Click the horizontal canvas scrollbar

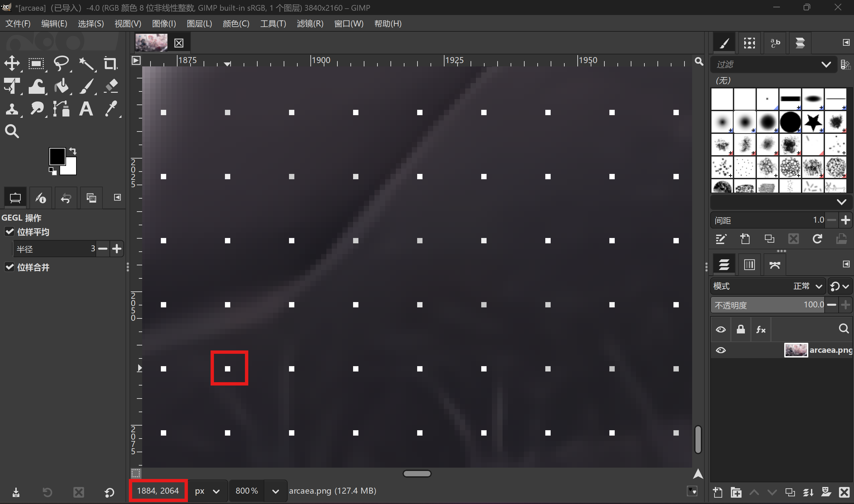[x=417, y=473]
